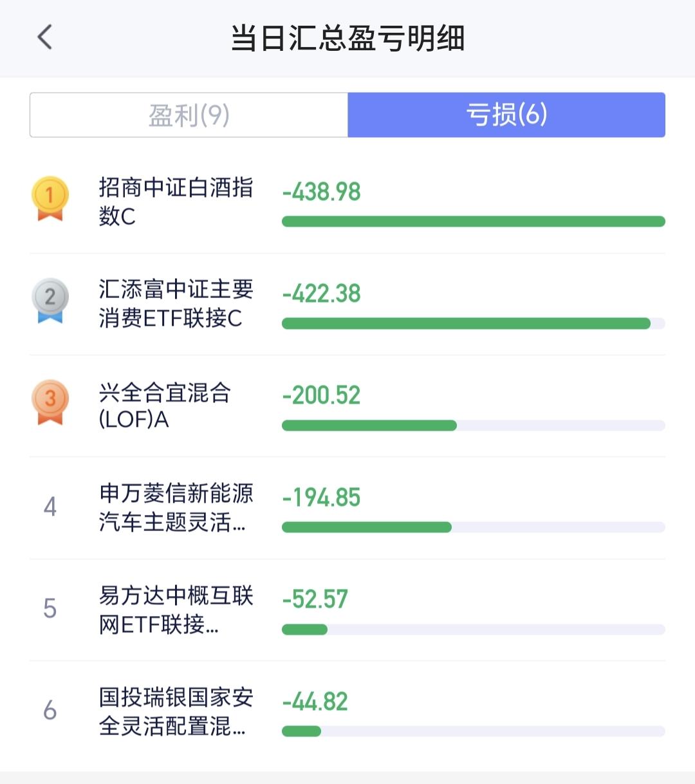695x784 pixels.
Task: Switch to the 盈利(9) tab
Action: (x=189, y=115)
